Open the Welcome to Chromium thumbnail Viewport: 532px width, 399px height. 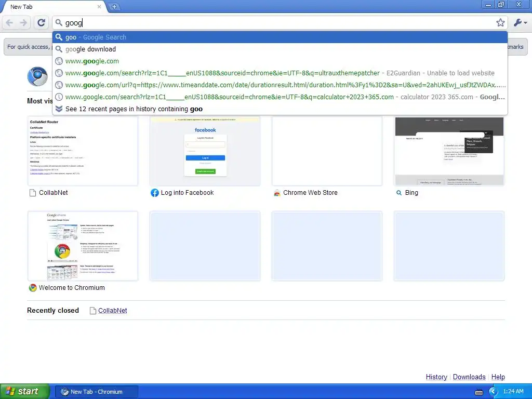tap(83, 246)
